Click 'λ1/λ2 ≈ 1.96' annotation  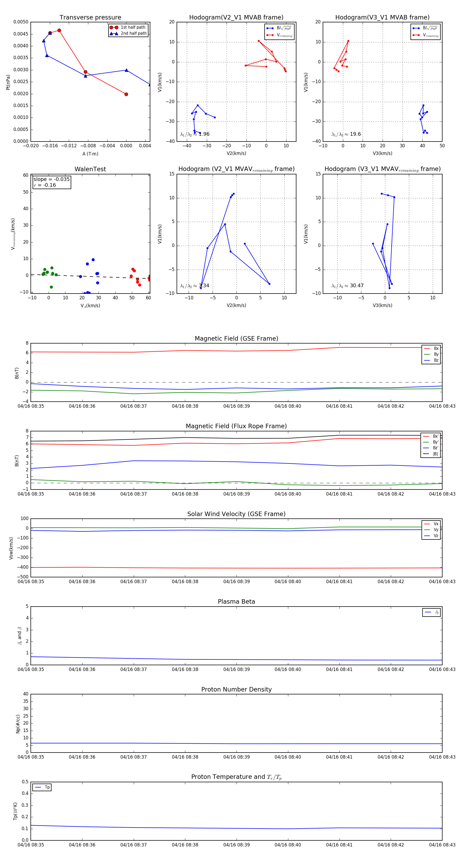click(194, 134)
